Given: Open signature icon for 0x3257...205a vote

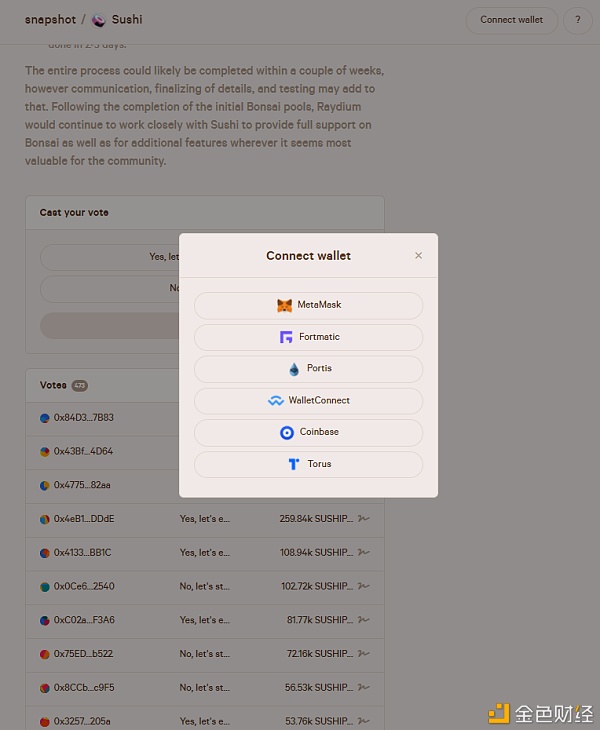Looking at the screenshot, I should coord(364,721).
